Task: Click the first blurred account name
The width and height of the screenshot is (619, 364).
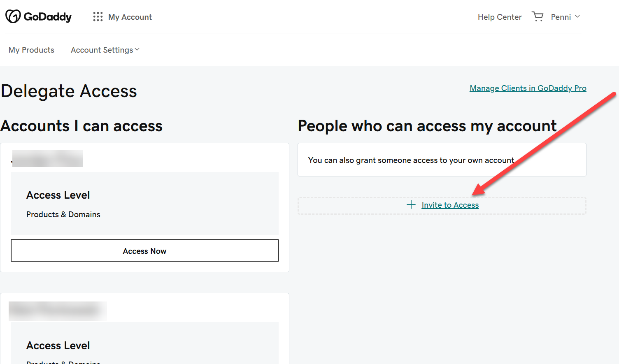Action: [48, 159]
